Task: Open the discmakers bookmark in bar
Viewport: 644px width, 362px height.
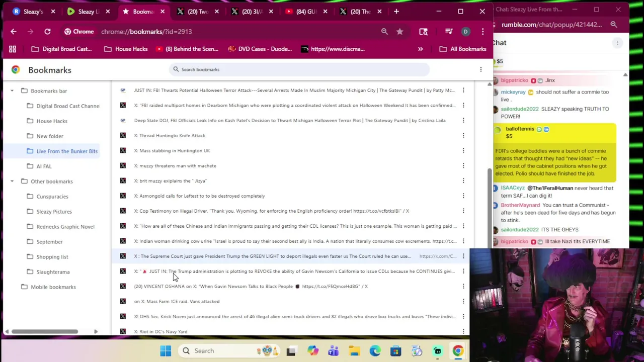Action: click(333, 49)
